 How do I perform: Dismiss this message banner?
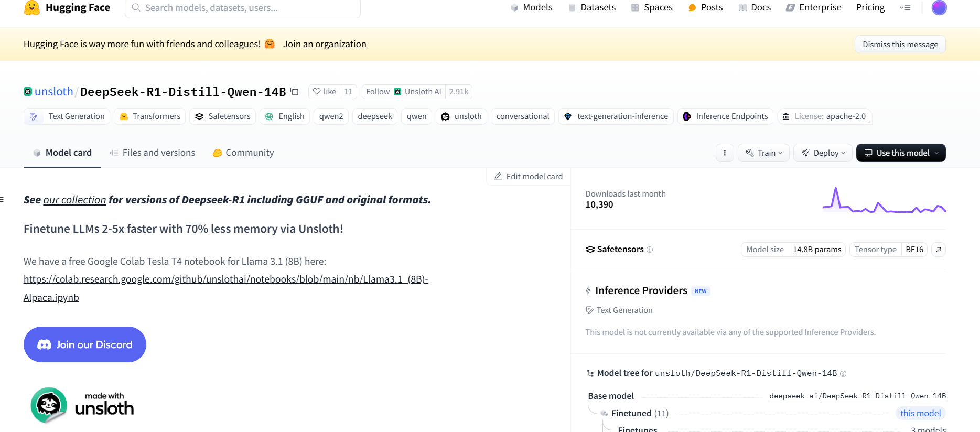coord(900,45)
